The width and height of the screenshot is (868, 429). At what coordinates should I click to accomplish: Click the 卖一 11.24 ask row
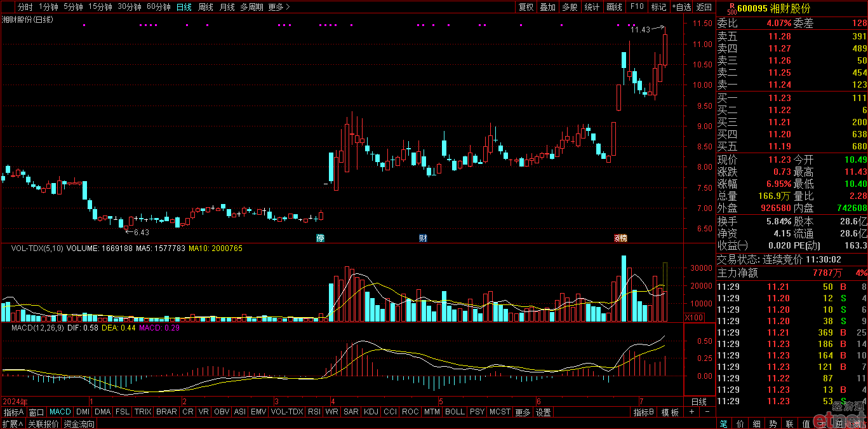[792, 85]
